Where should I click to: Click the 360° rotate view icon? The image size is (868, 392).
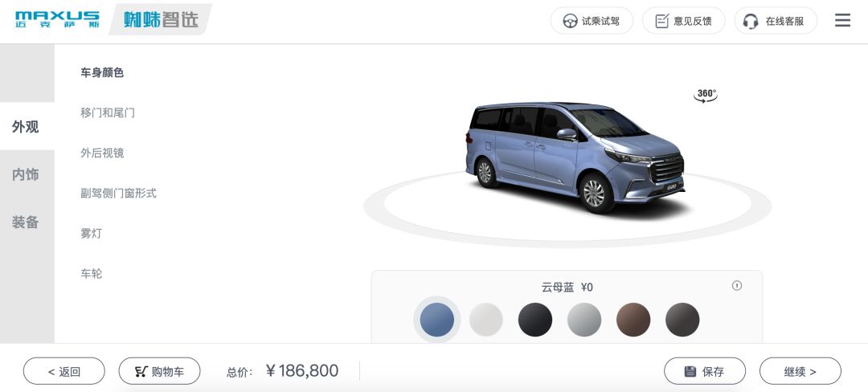tap(706, 96)
